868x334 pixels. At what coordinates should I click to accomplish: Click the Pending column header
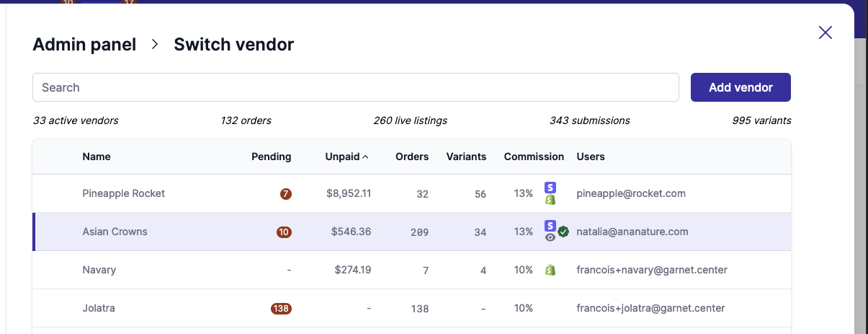click(272, 157)
